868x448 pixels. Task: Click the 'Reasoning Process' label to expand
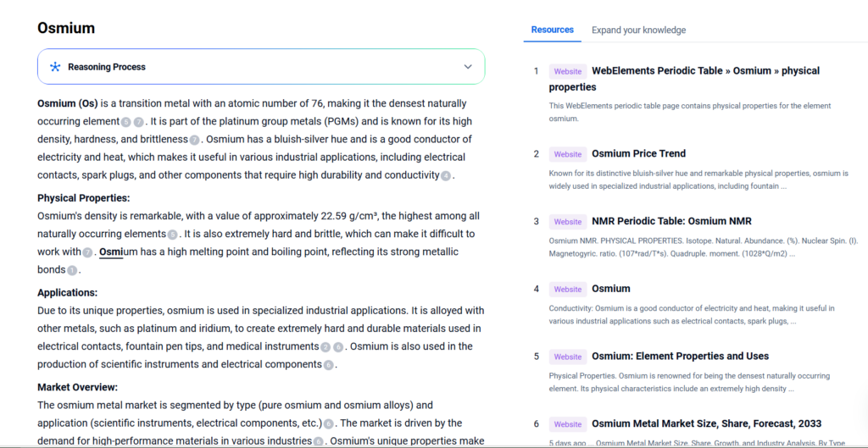click(107, 67)
